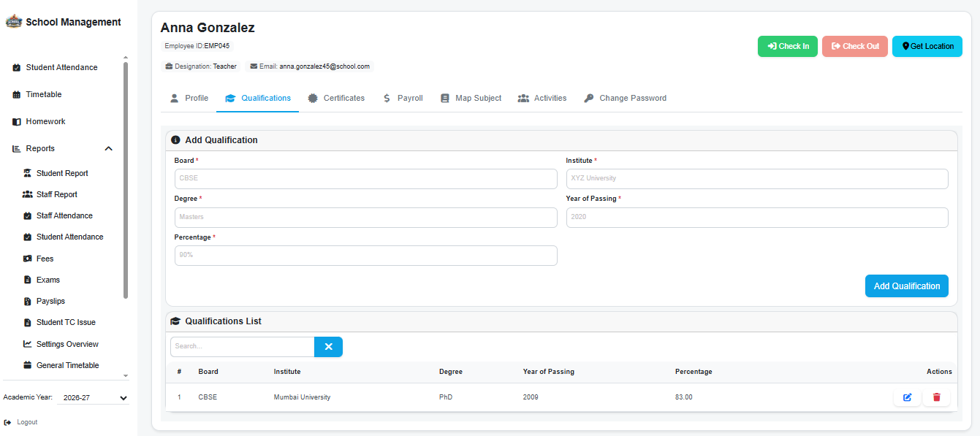Click the sidebar scroll down arrow

click(x=126, y=375)
